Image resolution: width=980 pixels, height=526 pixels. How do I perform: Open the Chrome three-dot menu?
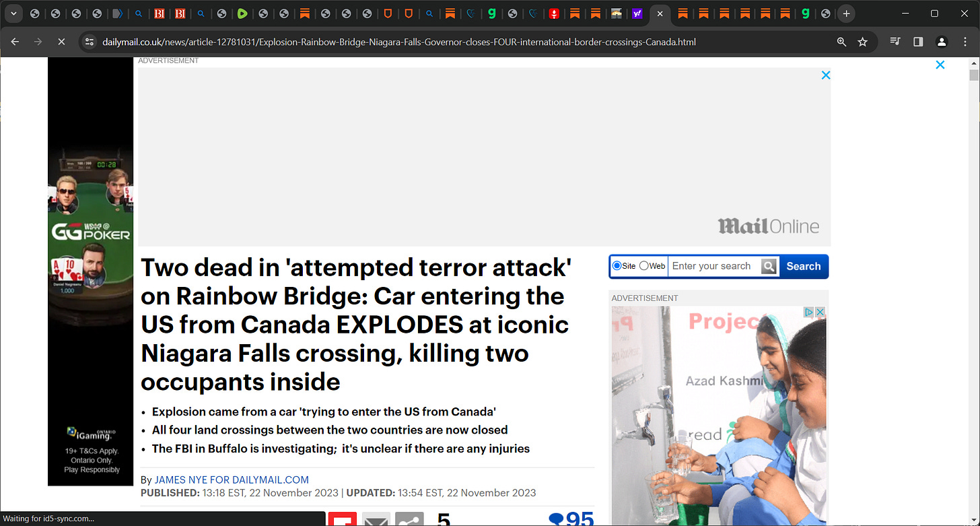pyautogui.click(x=965, y=42)
